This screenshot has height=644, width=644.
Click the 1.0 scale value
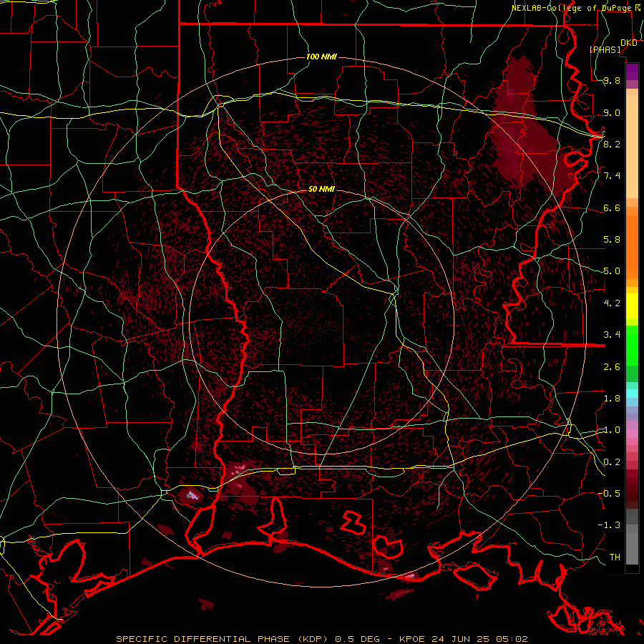coord(612,429)
